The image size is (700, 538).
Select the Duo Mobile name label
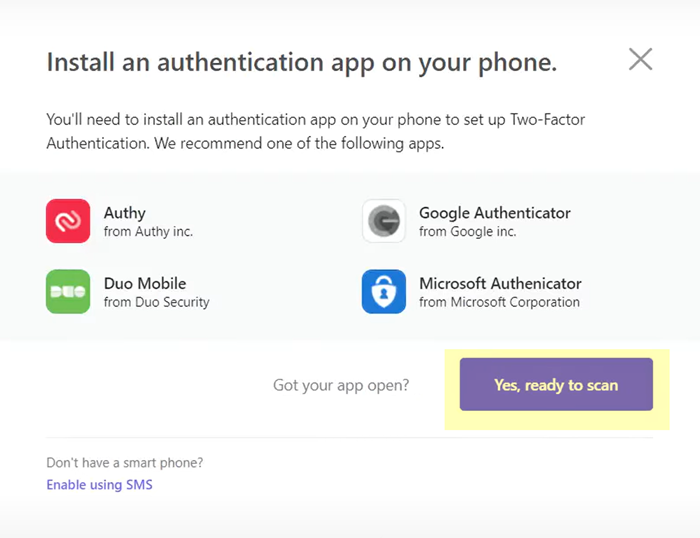point(145,283)
